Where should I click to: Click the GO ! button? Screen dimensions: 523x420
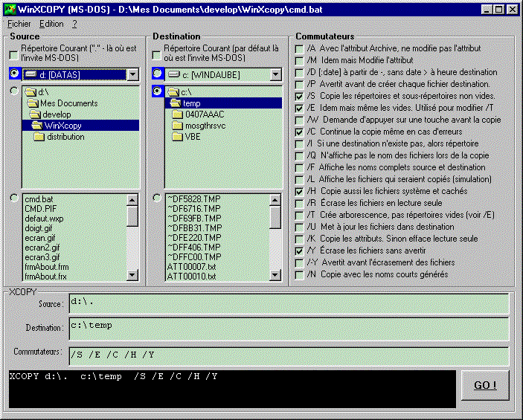(485, 385)
